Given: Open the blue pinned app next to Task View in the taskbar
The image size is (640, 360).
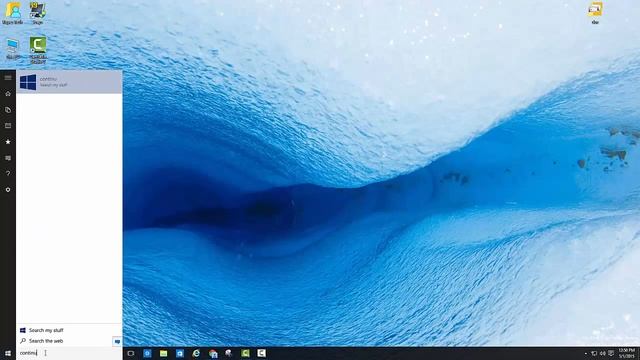Looking at the screenshot, I should [x=147, y=353].
